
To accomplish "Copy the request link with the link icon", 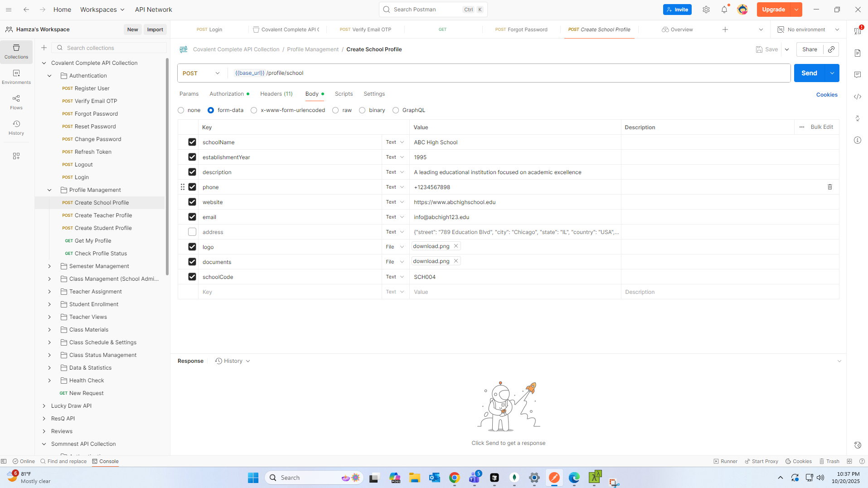I will click(831, 49).
